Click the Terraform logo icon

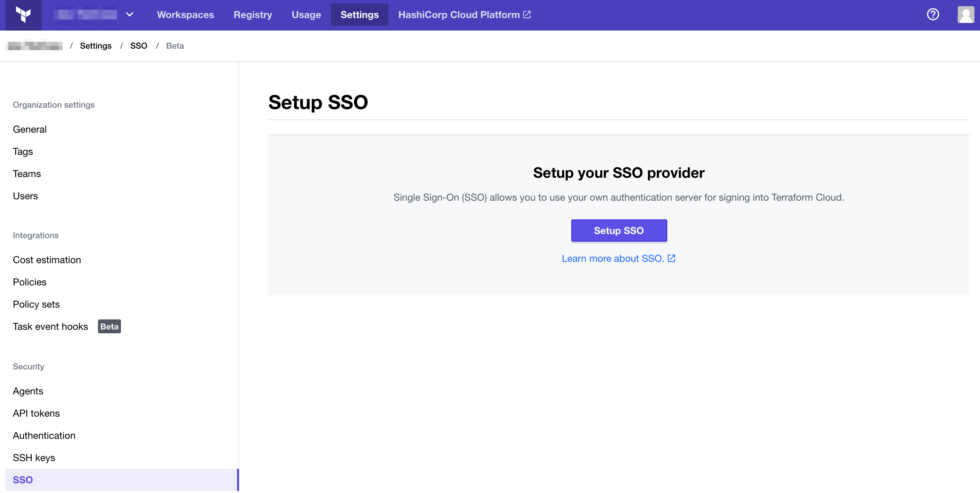click(23, 15)
